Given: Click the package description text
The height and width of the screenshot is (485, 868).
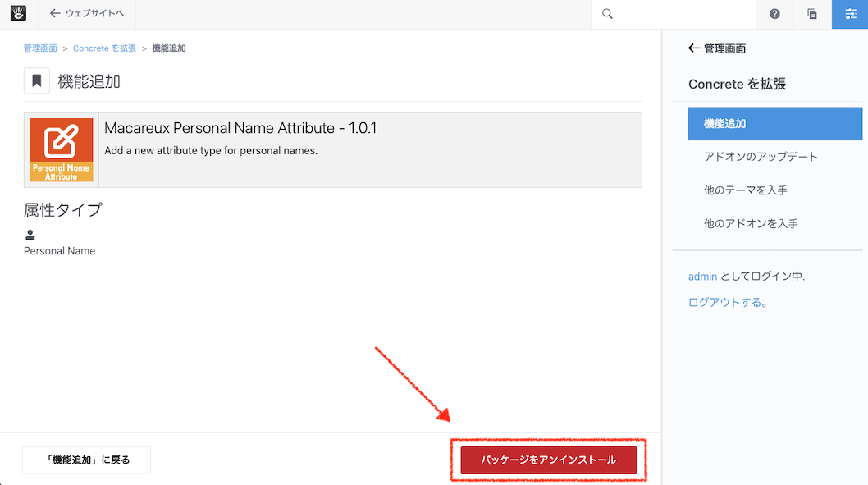Looking at the screenshot, I should point(211,151).
